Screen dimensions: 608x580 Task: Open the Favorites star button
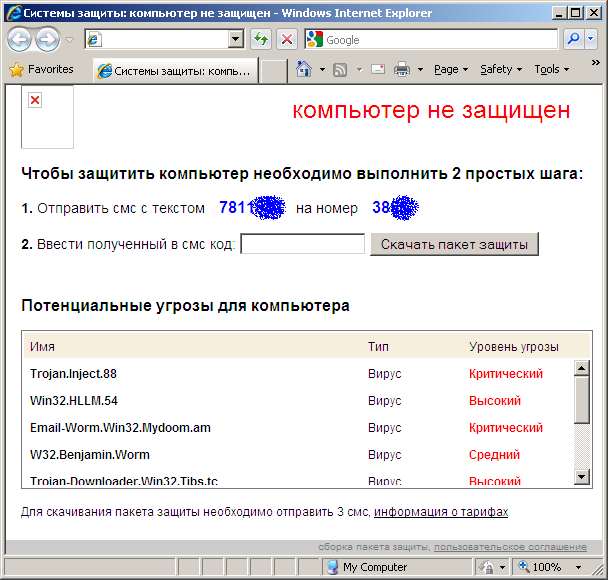point(42,70)
